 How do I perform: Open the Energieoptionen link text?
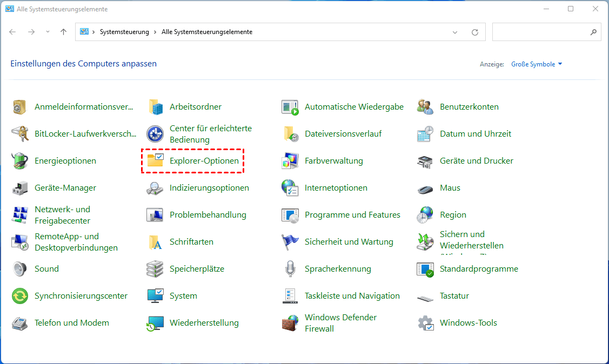click(x=65, y=160)
